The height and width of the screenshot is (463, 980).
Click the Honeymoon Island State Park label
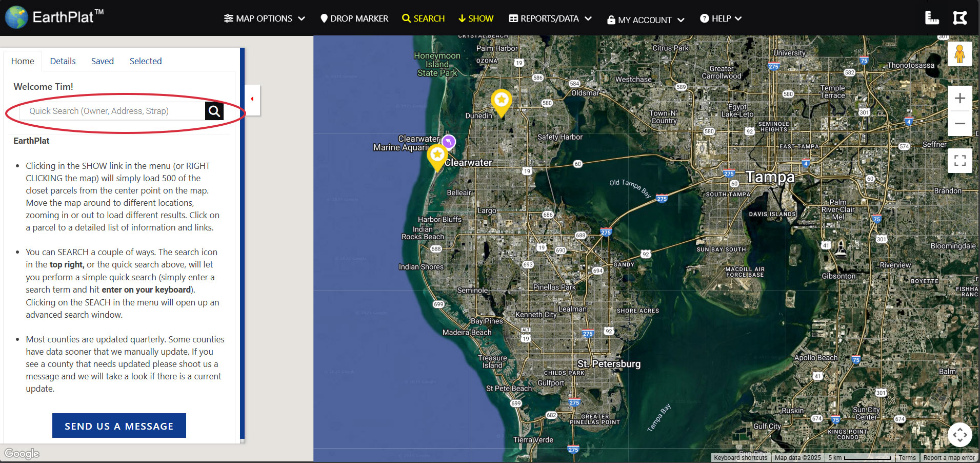point(437,64)
